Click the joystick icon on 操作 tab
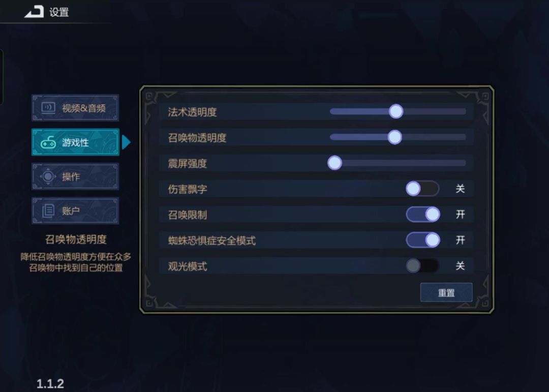Screen dimensions: 549x392 click(x=48, y=176)
